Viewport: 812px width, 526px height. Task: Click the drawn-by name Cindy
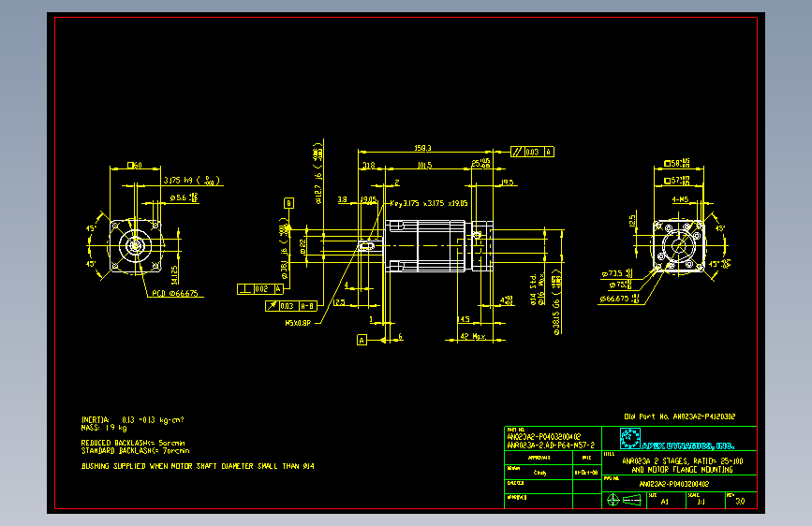pyautogui.click(x=539, y=473)
